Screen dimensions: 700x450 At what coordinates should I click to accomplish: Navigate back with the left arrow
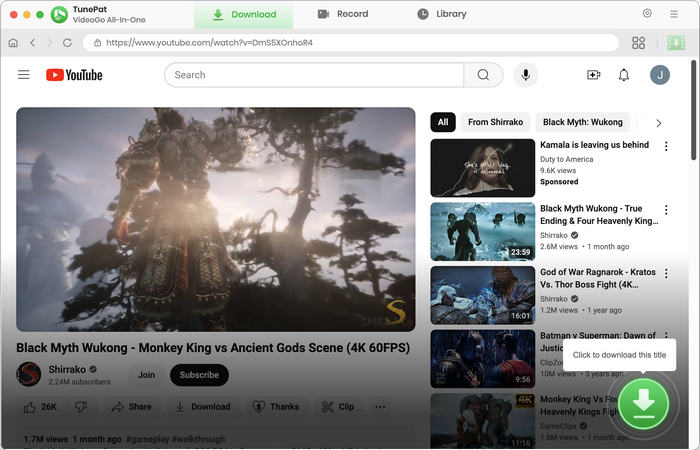coord(33,42)
